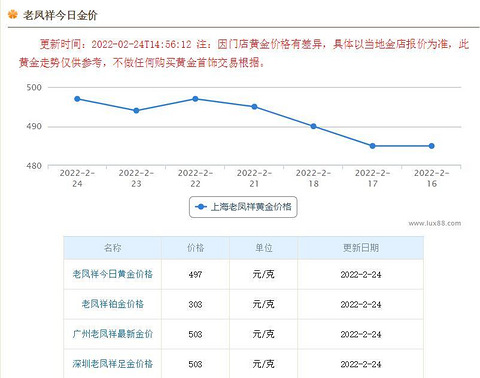The width and height of the screenshot is (480, 378).
Task: Open the 老凤祥铂金价格 link
Action: click(x=113, y=304)
